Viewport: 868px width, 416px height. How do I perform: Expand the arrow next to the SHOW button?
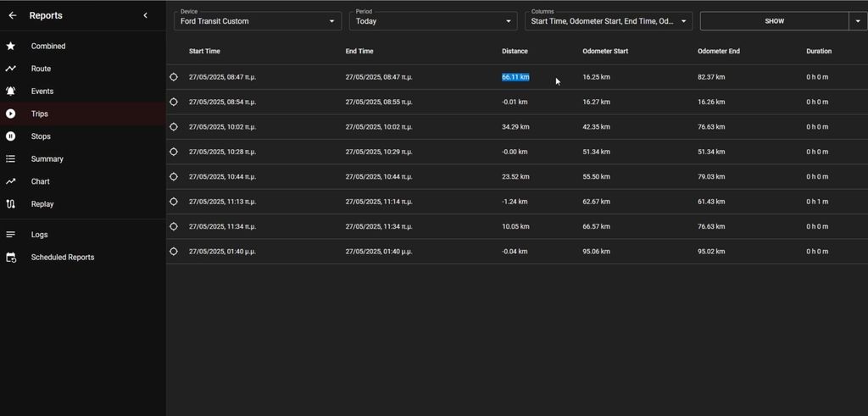point(858,21)
